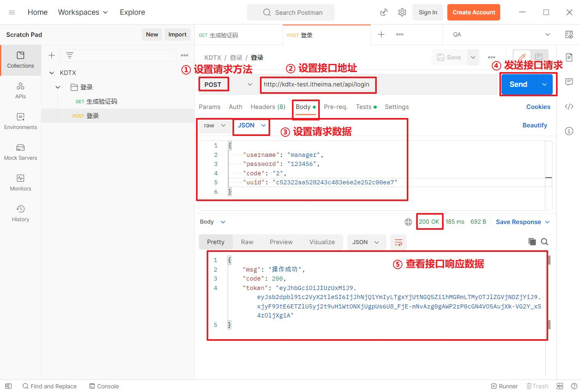Select the GET 生成验证码 request in tree
581x392 pixels.
point(118,102)
